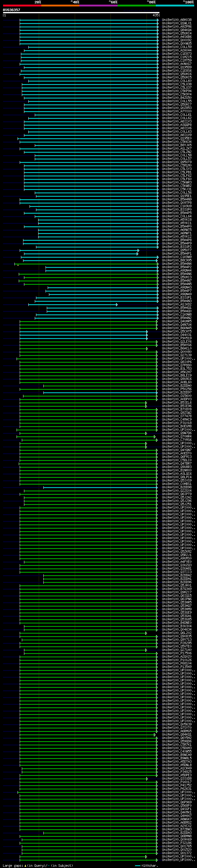
Task: Select hit label UniRef100_B6KN45
Action: point(176,328)
